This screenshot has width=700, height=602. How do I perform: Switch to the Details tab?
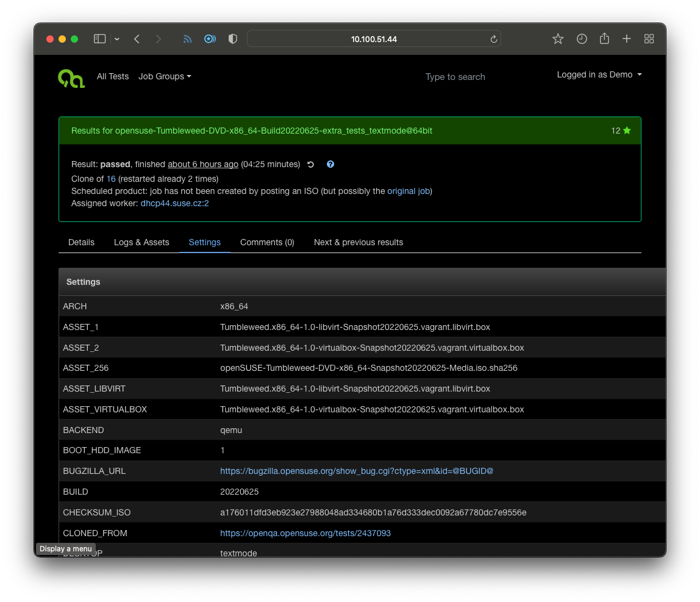pyautogui.click(x=81, y=242)
